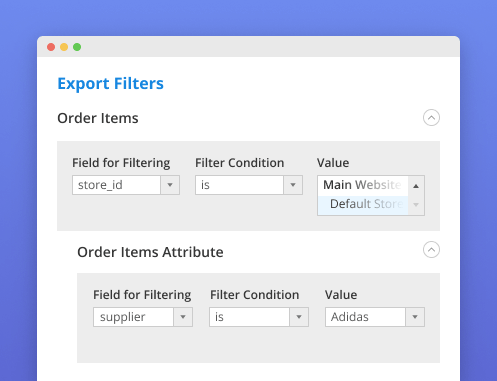The image size is (497, 381).
Task: Collapse the Order Items Attribute section
Action: (x=431, y=250)
